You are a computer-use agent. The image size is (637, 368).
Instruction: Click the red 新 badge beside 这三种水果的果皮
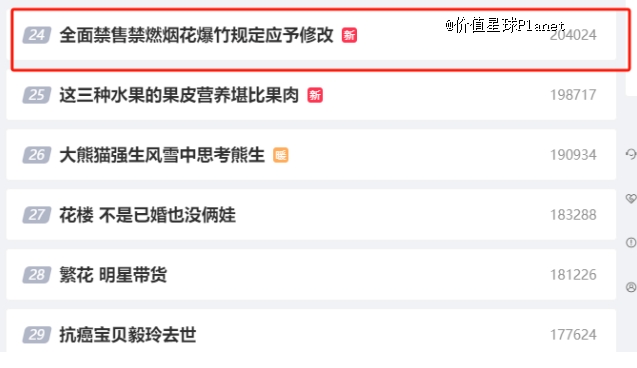tap(315, 95)
